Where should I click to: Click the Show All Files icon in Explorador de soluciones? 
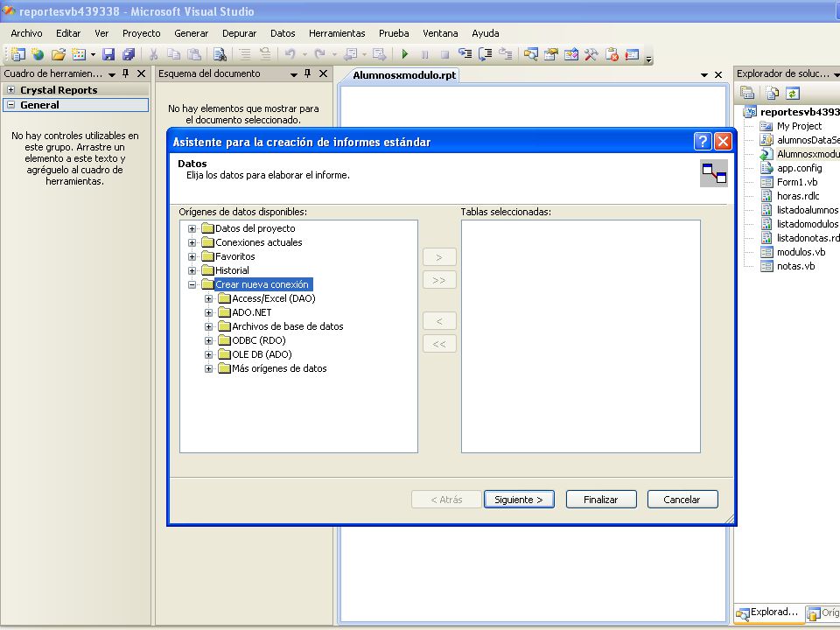click(x=772, y=94)
